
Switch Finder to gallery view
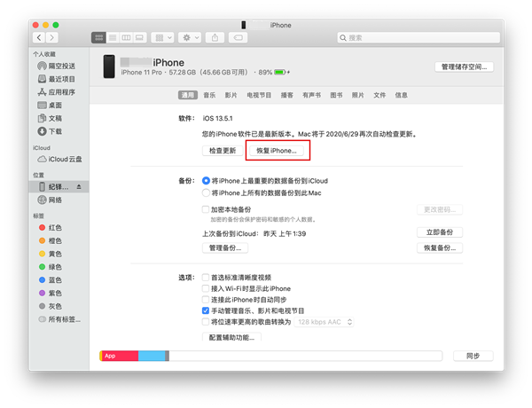click(x=139, y=37)
